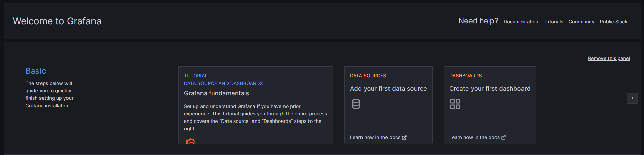Open the Tutorials help link

(x=553, y=22)
